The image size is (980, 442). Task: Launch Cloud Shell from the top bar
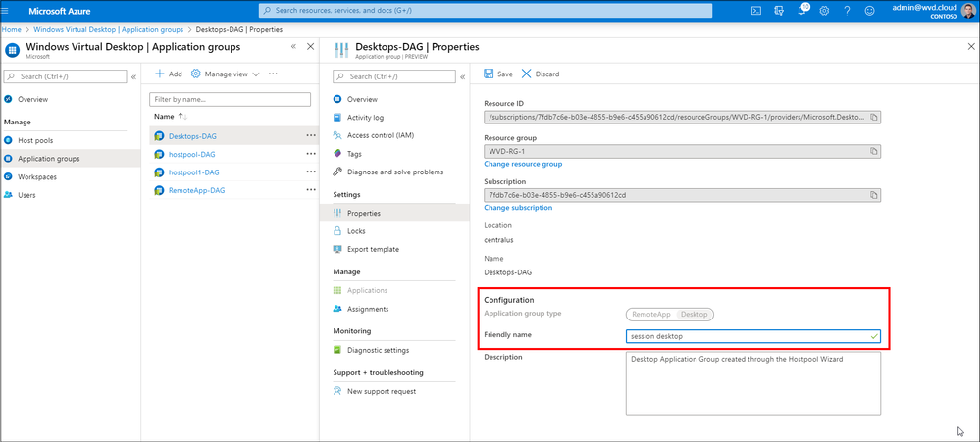click(x=755, y=11)
